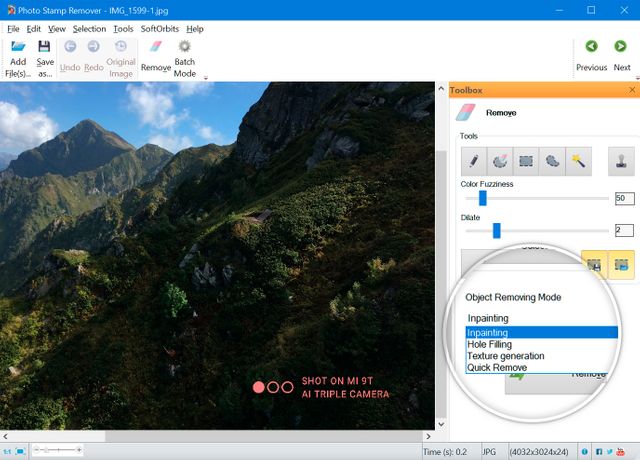
Task: Select the clone stamp tool
Action: 621,161
